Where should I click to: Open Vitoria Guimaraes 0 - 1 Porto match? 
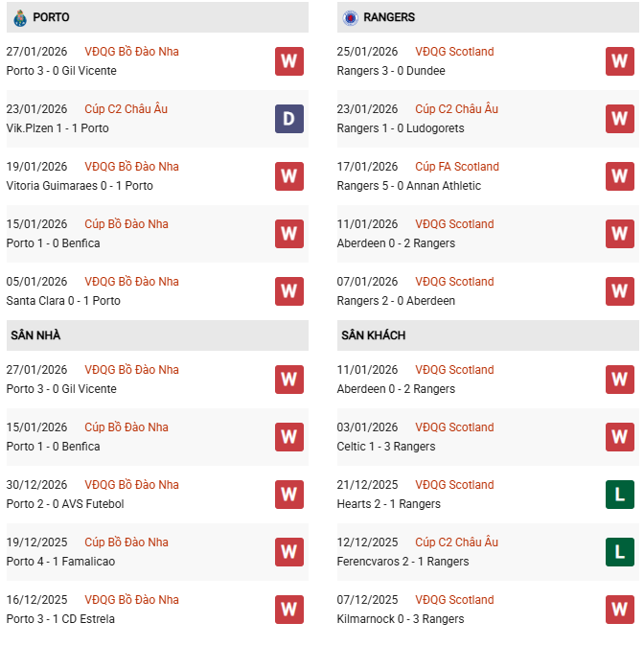[x=80, y=186]
